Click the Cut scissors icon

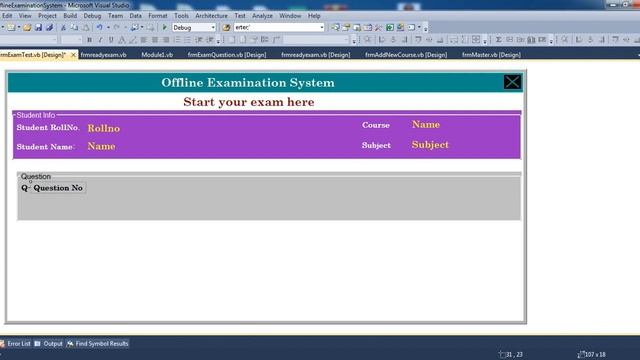63,27
